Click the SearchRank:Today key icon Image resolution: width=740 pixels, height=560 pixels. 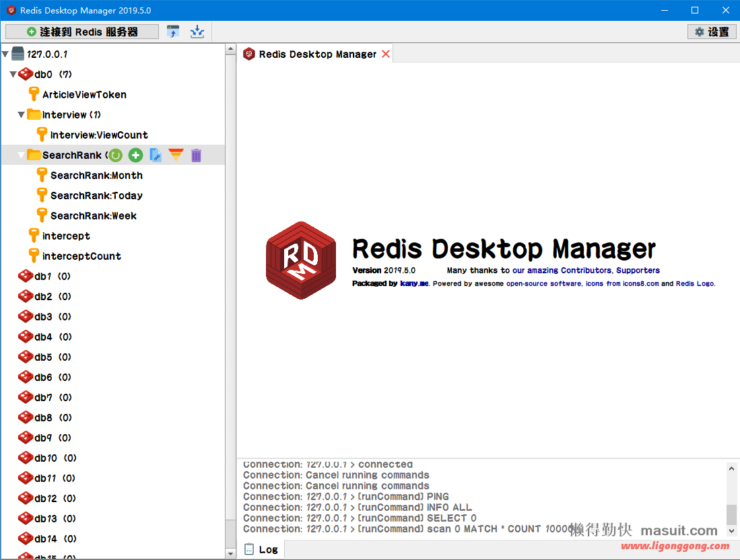coord(42,195)
